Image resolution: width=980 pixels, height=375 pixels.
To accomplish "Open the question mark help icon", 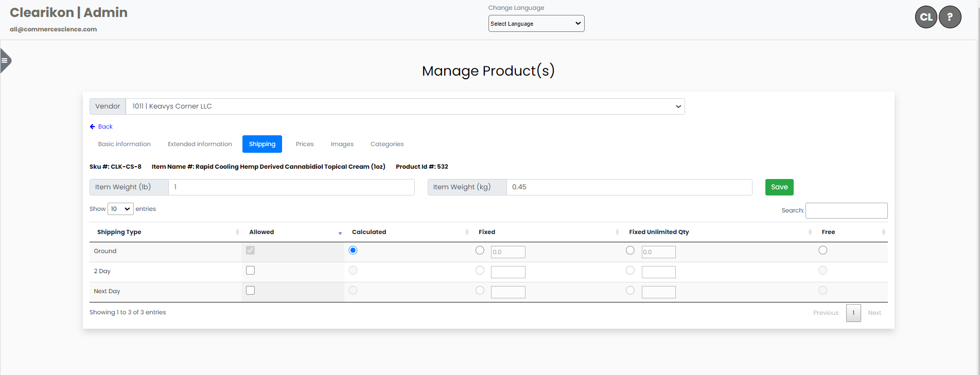I will click(950, 17).
